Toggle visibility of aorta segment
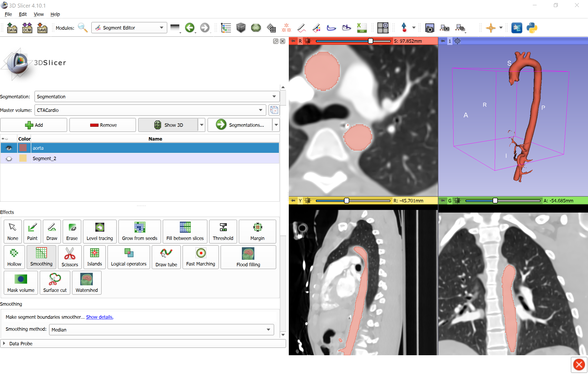588x374 pixels. click(x=9, y=148)
